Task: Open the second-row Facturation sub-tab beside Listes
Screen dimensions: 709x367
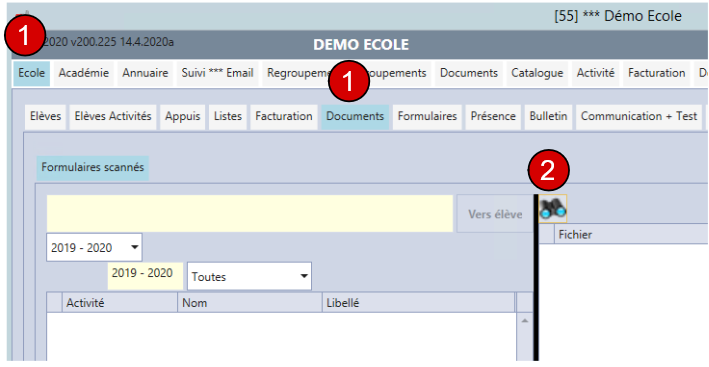Action: [284, 117]
